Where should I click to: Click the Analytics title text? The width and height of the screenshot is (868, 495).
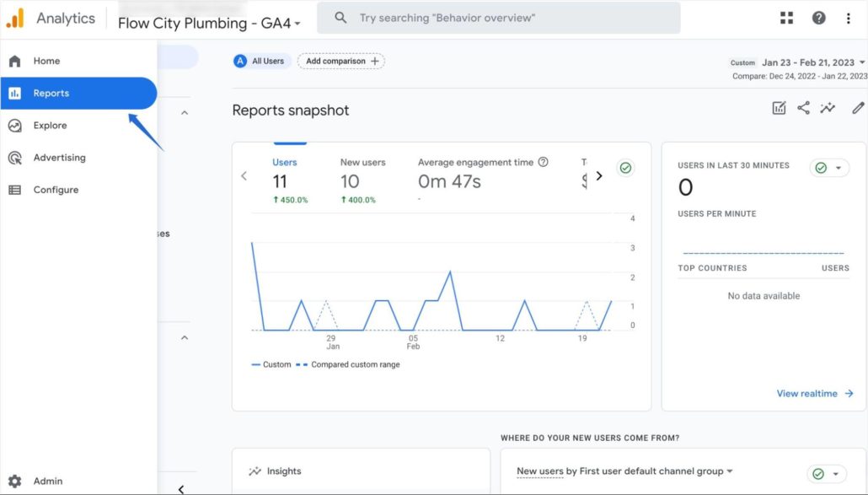(66, 19)
